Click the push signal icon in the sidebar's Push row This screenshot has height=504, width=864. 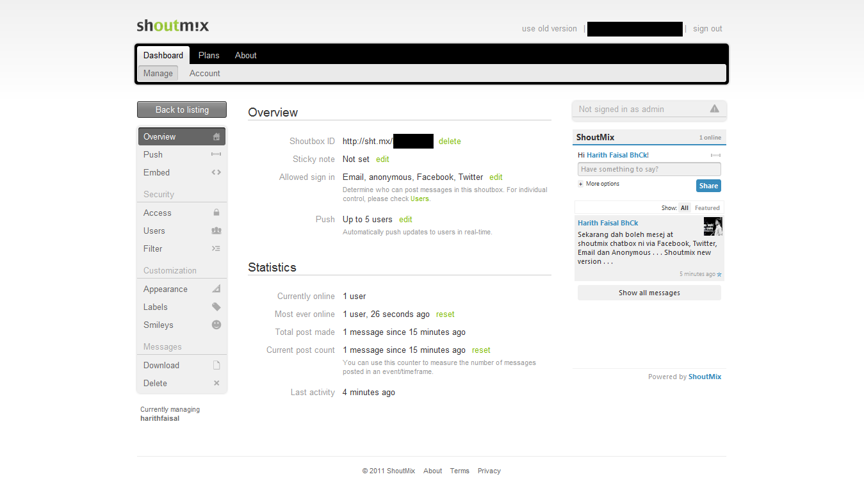(x=216, y=154)
